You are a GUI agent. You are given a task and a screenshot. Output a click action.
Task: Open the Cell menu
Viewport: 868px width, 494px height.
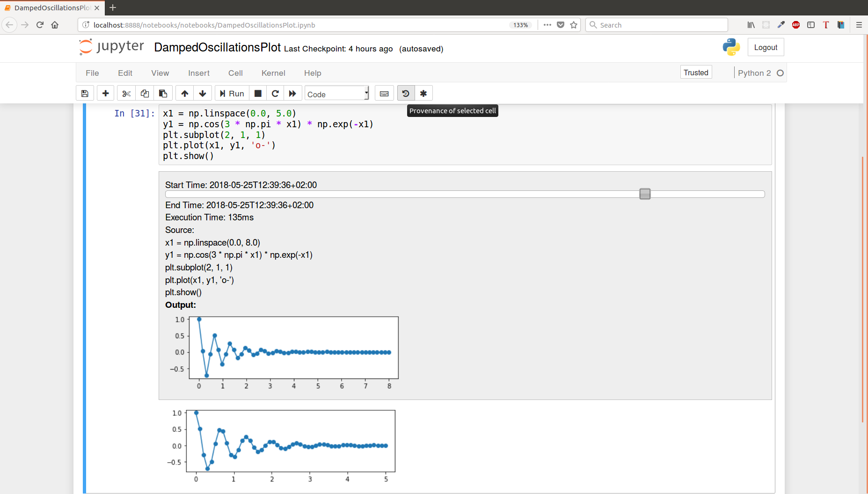tap(235, 73)
